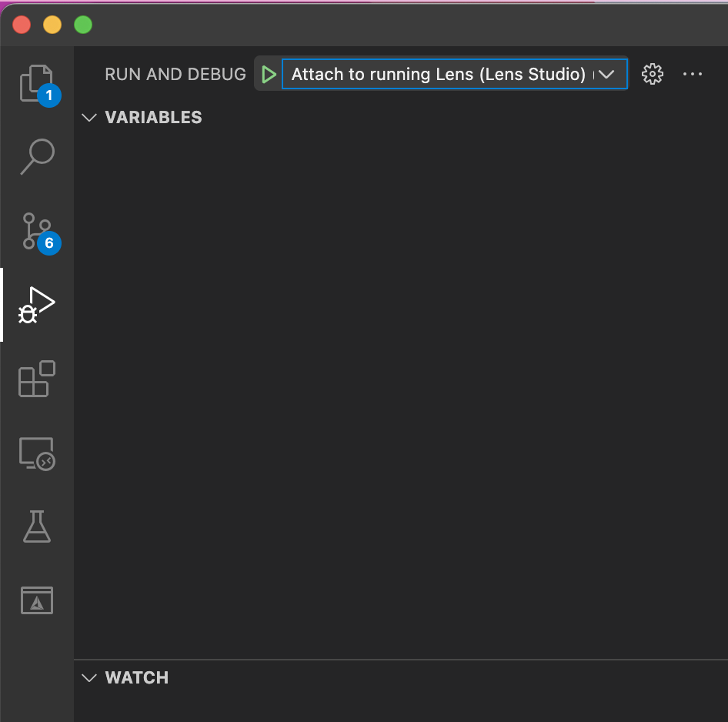Open the Extensions view blocks icon
The image size is (728, 722).
(x=36, y=379)
